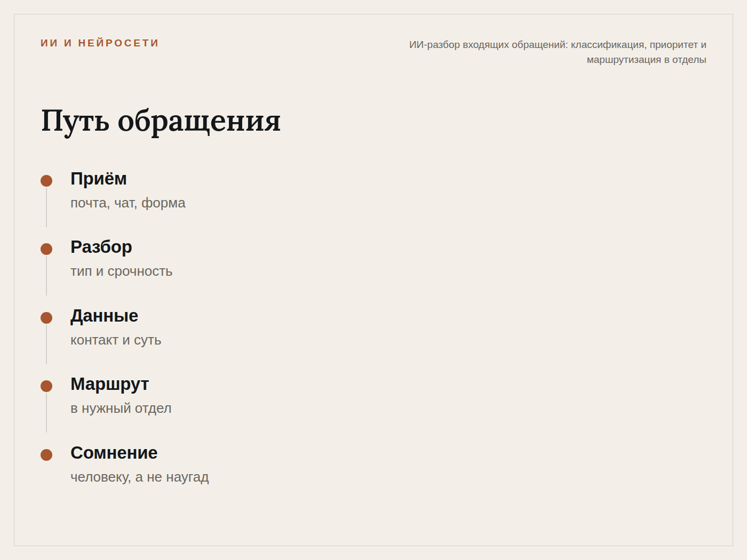Click the timeline dot beside "Данные"
Viewport: 747px width, 560px height.
point(46,318)
